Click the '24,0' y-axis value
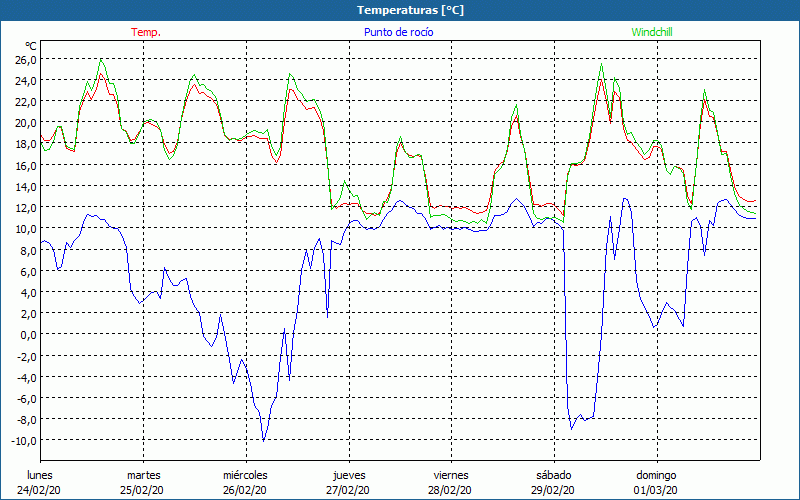 coord(26,81)
